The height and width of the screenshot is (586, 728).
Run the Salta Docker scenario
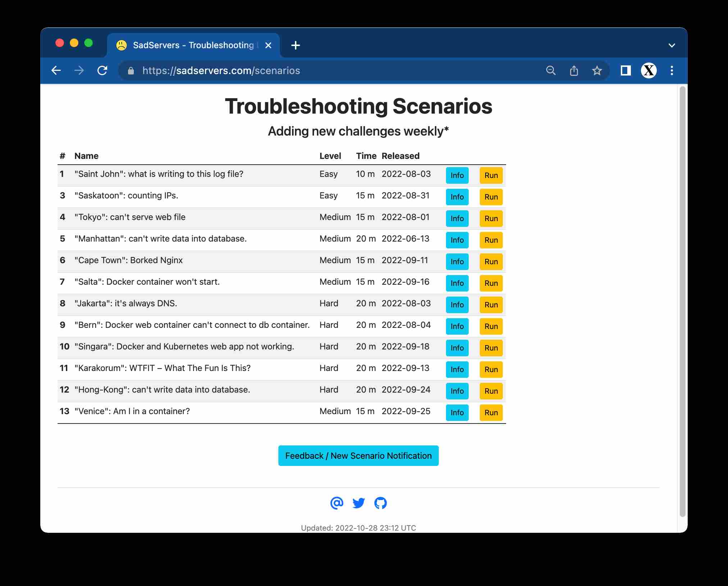(491, 283)
